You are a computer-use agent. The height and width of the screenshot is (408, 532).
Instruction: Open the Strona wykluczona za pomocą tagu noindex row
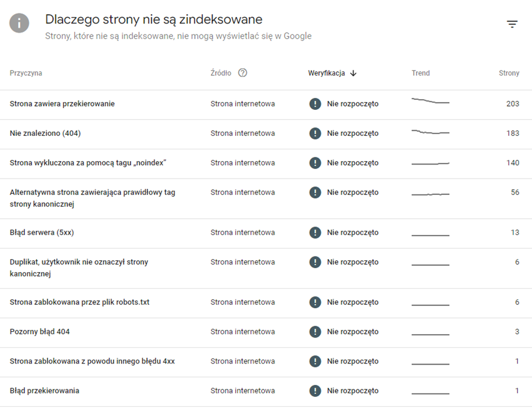[266, 164]
